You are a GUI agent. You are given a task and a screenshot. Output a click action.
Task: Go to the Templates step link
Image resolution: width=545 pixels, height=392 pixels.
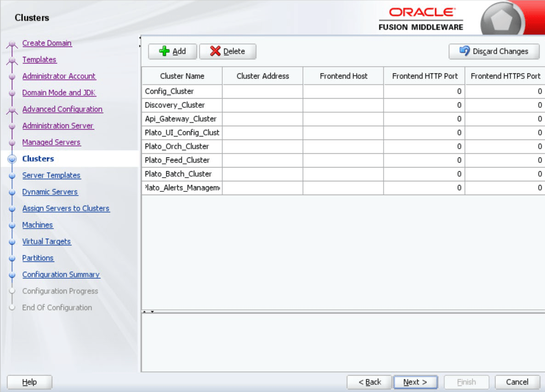pyautogui.click(x=39, y=60)
